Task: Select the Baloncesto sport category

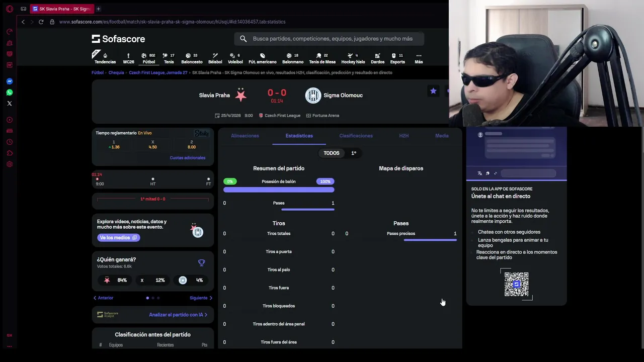Action: [x=192, y=58]
